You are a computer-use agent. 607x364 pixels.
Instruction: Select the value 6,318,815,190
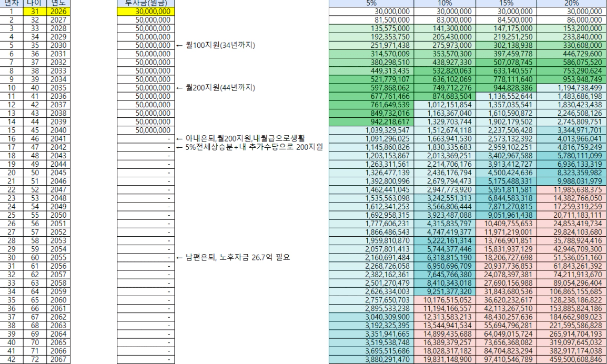[x=445, y=258]
